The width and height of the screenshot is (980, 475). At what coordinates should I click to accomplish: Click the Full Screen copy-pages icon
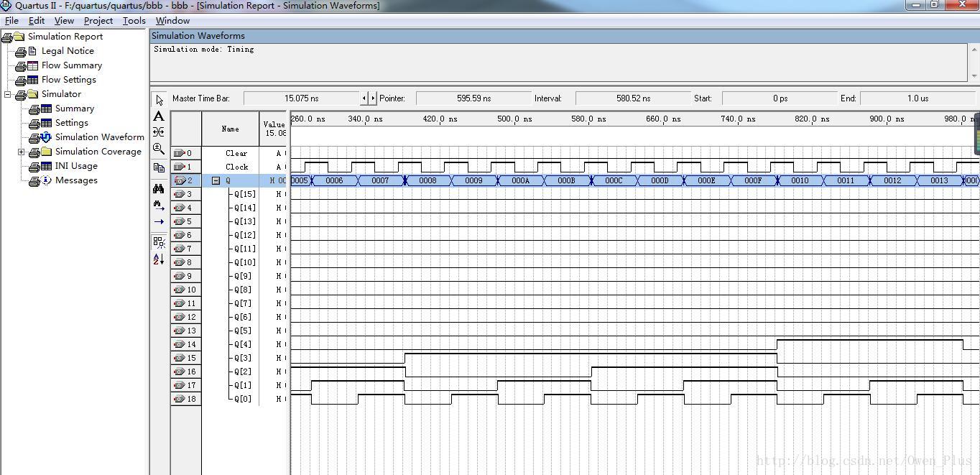pos(159,167)
